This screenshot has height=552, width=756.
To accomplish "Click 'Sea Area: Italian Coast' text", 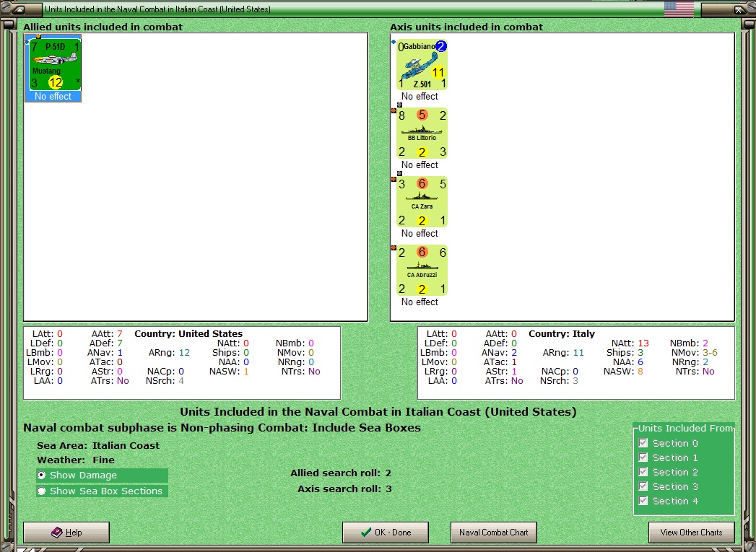I will [98, 445].
